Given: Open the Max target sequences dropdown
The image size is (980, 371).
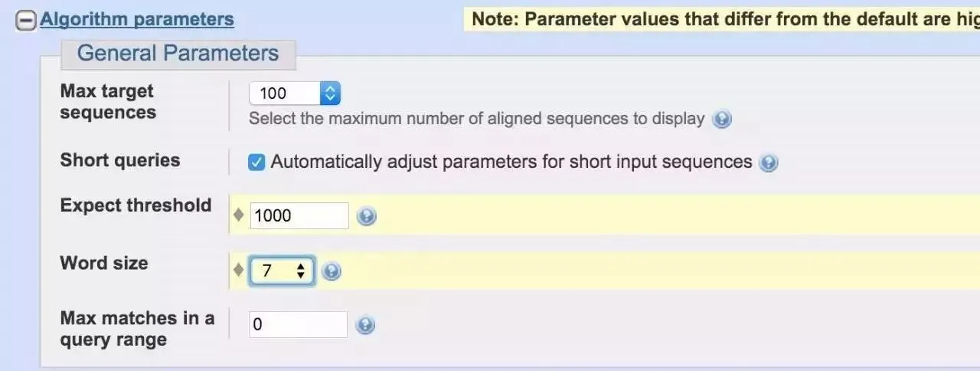Looking at the screenshot, I should (x=295, y=94).
